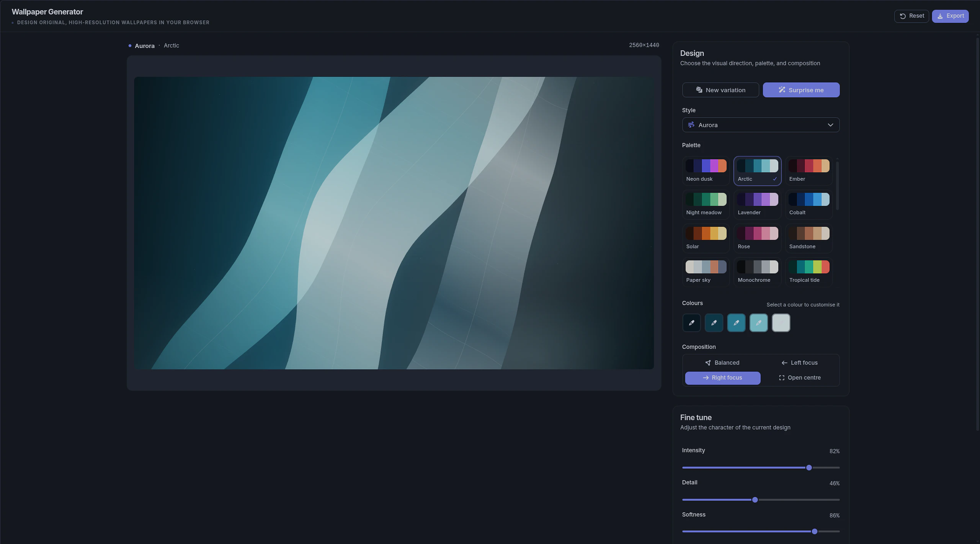Adjust the Intensity slider
The image size is (980, 544).
[761, 467]
